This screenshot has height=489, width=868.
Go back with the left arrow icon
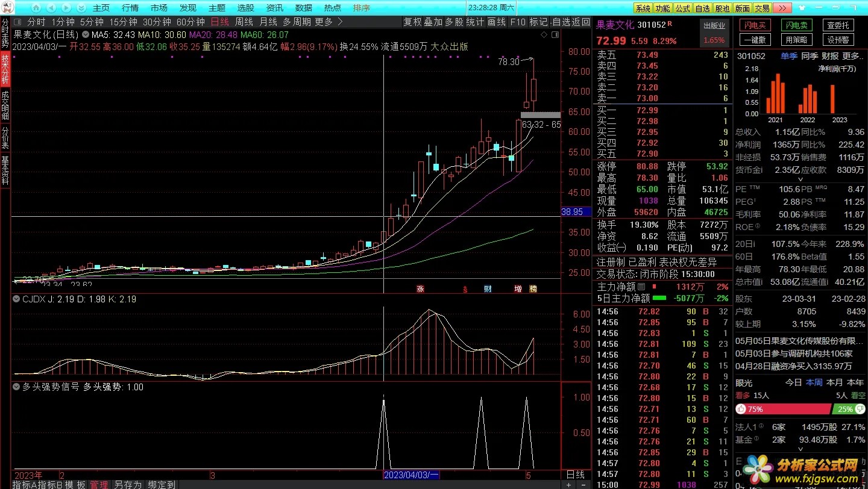51,8
